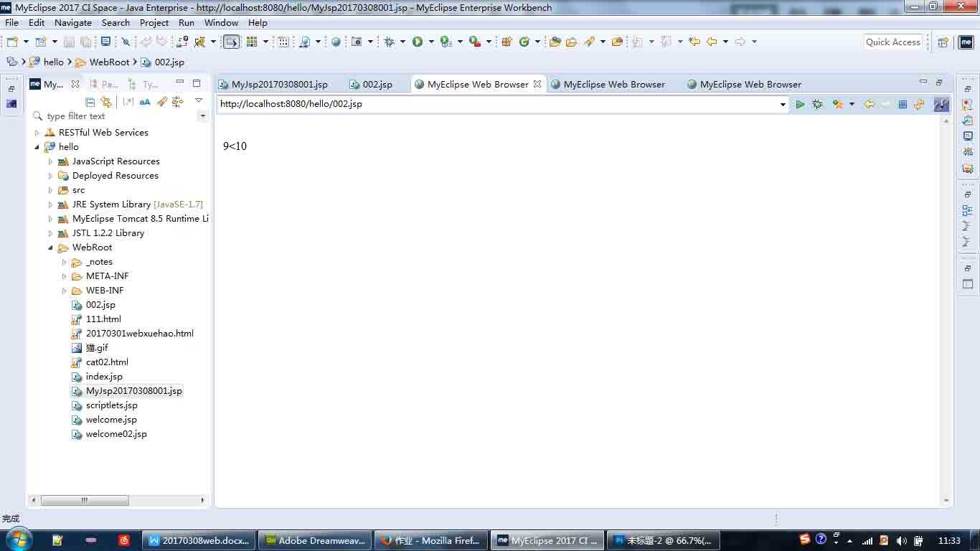Expand the JavaScript Resources node
980x551 pixels.
(x=51, y=161)
